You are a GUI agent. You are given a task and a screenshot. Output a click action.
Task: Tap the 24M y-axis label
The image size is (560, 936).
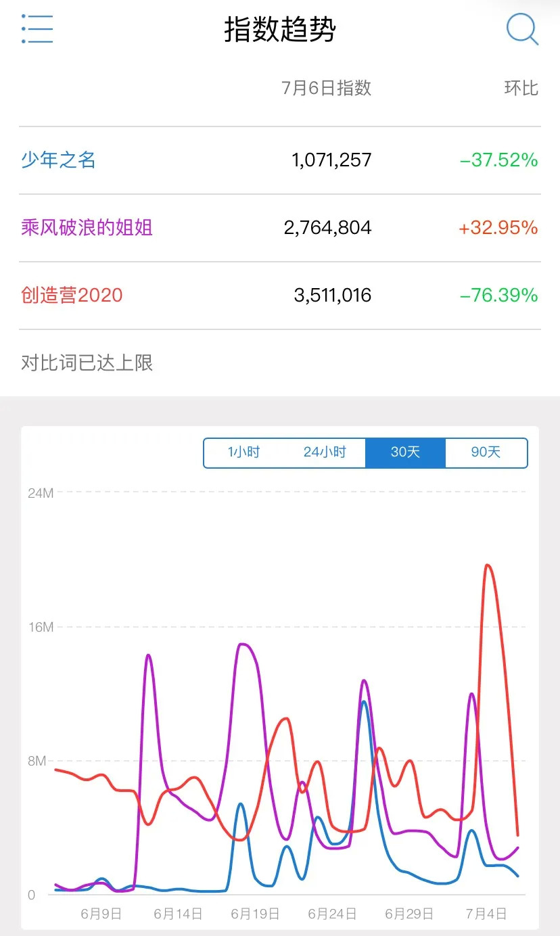tap(41, 493)
